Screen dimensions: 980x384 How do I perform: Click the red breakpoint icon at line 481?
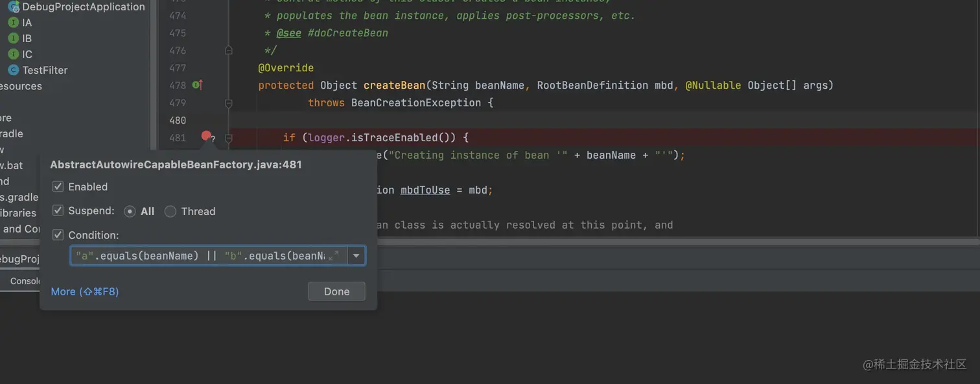coord(206,136)
